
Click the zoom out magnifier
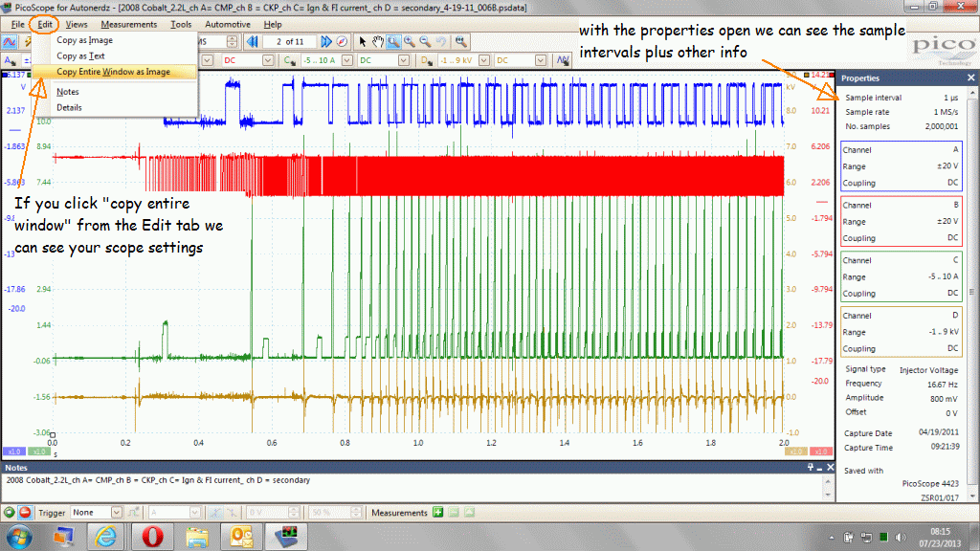point(425,42)
